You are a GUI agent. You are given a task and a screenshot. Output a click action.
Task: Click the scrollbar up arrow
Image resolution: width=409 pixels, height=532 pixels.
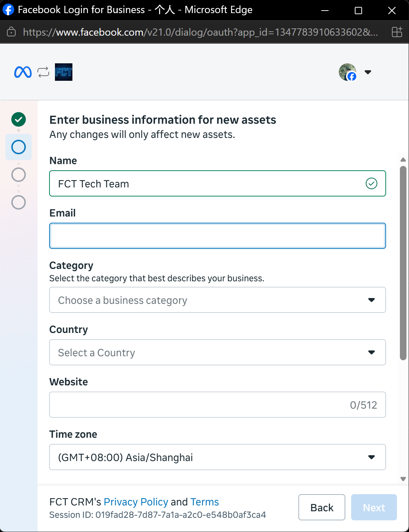click(x=403, y=160)
